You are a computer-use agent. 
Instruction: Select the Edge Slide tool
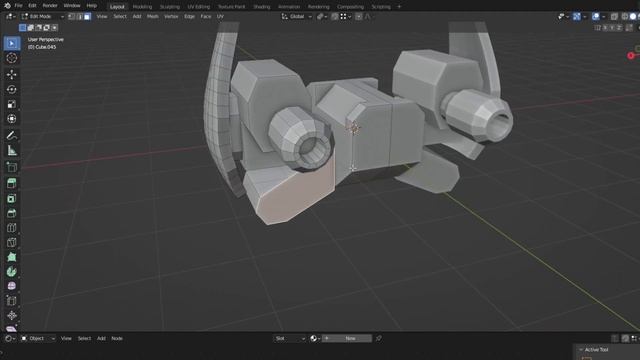click(12, 301)
